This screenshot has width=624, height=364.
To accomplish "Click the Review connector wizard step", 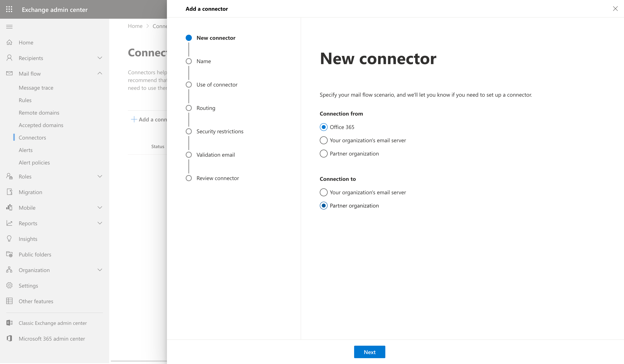I will coord(217,178).
